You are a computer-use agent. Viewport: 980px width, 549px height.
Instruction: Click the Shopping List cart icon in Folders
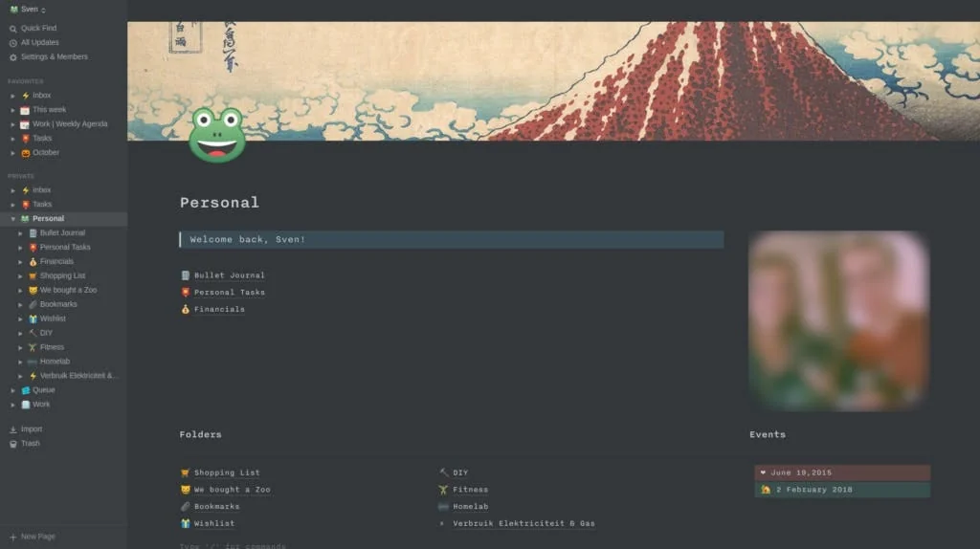(185, 472)
